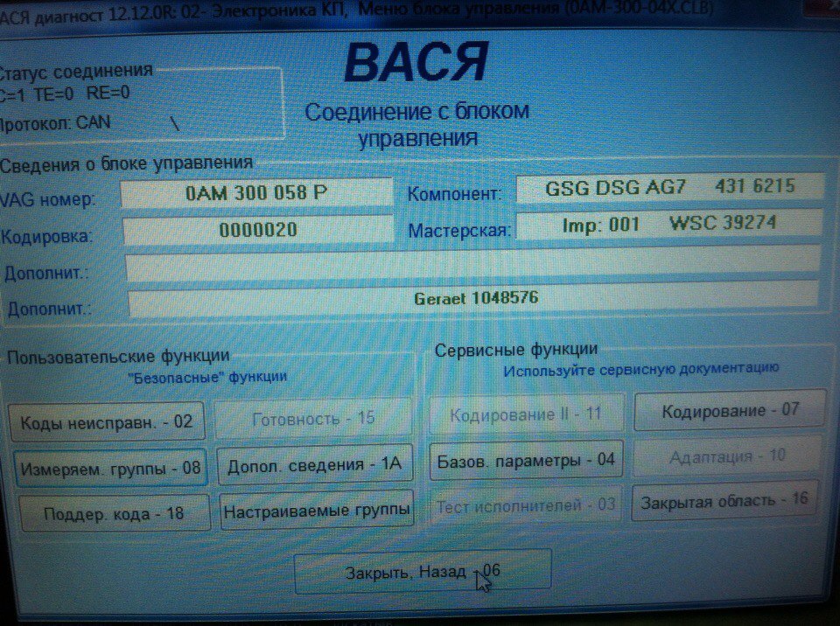The image size is (840, 626).
Task: Click the empty first Дополнит. field
Action: pyautogui.click(x=473, y=265)
